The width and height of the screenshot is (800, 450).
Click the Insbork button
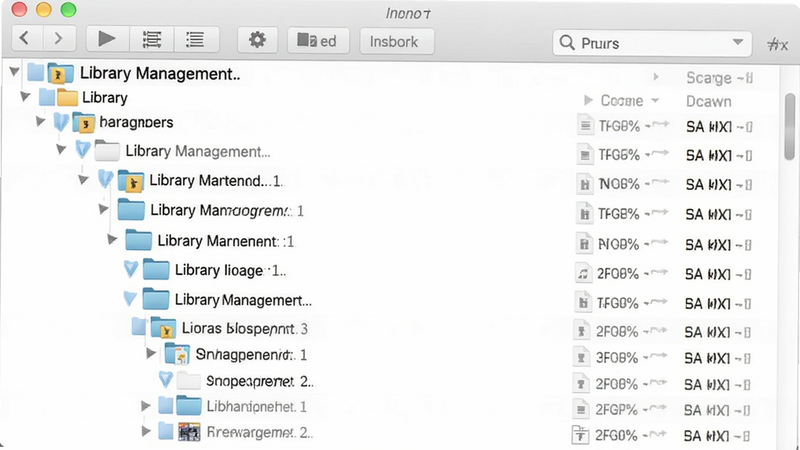pos(397,41)
